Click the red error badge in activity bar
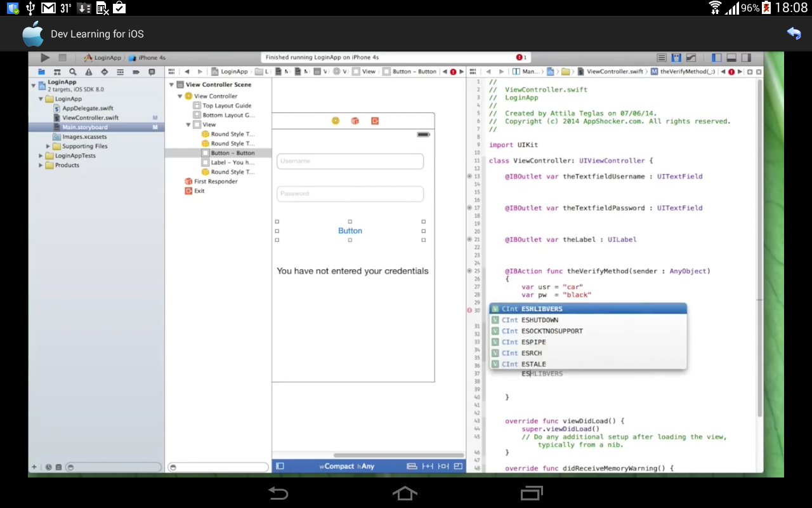The image size is (812, 508). tap(520, 57)
